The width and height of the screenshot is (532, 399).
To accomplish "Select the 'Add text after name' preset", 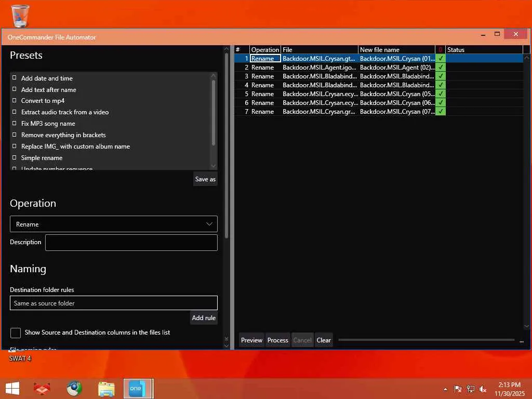I will point(48,89).
